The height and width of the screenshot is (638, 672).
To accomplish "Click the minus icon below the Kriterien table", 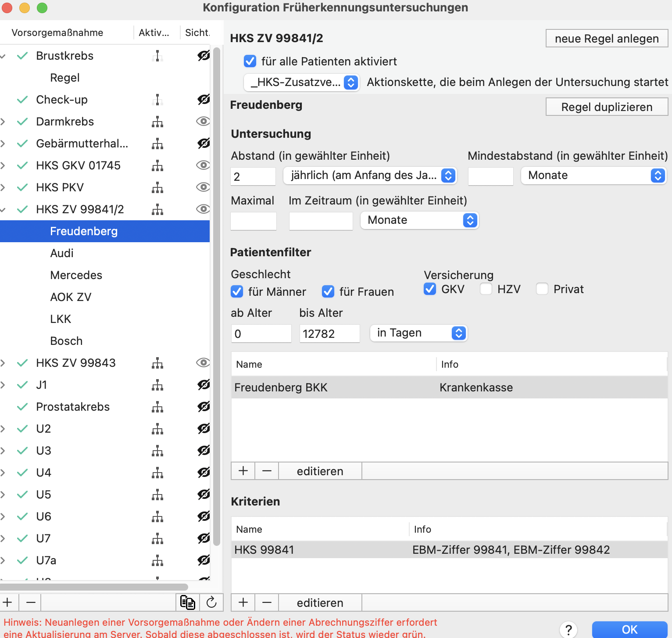I will [x=267, y=602].
